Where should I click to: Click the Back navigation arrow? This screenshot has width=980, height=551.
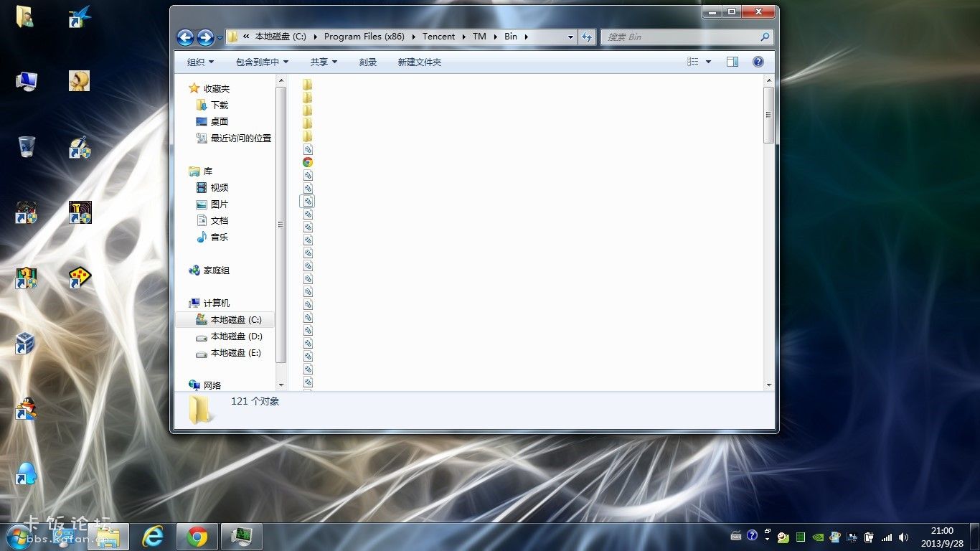click(185, 37)
